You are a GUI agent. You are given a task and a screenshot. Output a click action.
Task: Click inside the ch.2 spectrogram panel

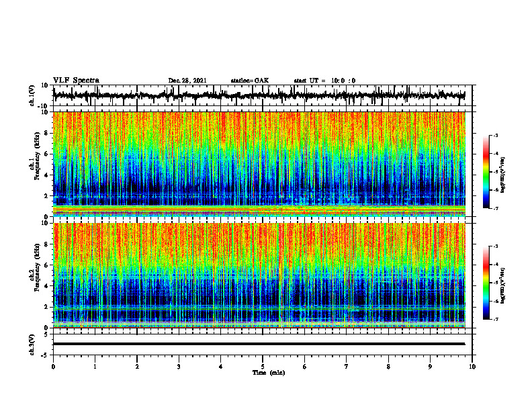tap(259, 275)
